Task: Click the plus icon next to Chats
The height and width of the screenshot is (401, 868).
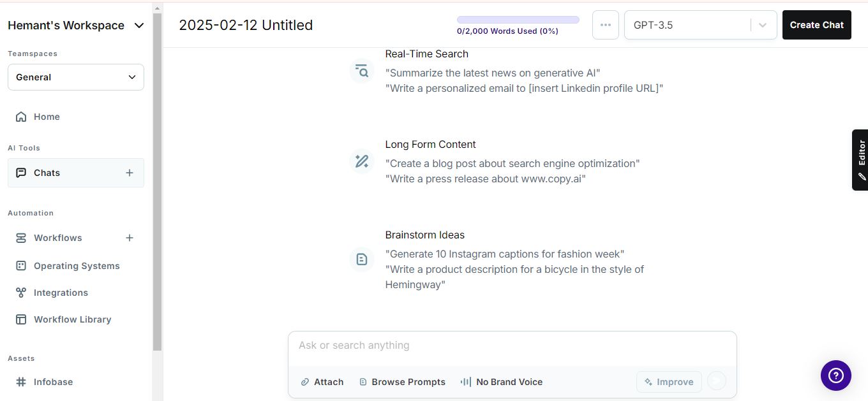Action: pyautogui.click(x=130, y=173)
